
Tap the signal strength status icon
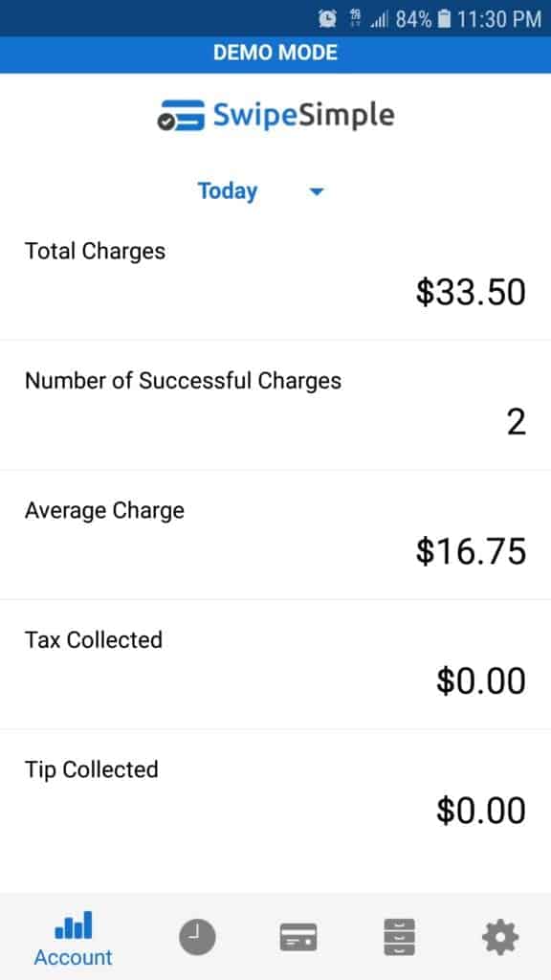(x=379, y=19)
